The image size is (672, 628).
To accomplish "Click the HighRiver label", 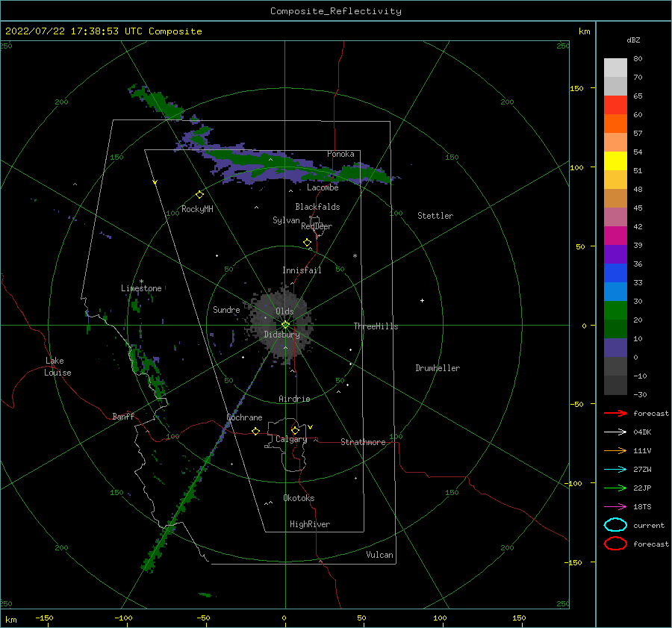I will coord(310,524).
